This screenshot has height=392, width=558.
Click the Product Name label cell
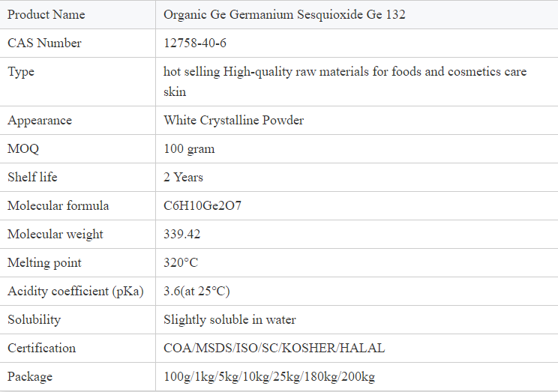[x=46, y=14]
